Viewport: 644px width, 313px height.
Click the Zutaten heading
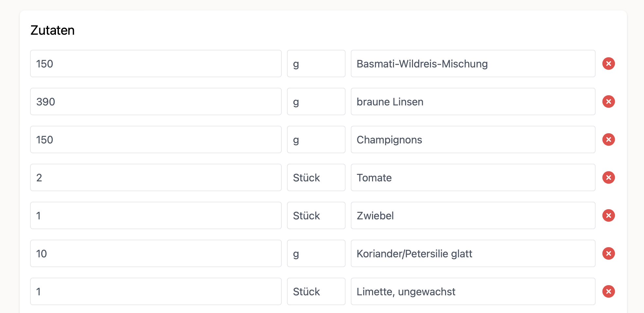pyautogui.click(x=52, y=30)
